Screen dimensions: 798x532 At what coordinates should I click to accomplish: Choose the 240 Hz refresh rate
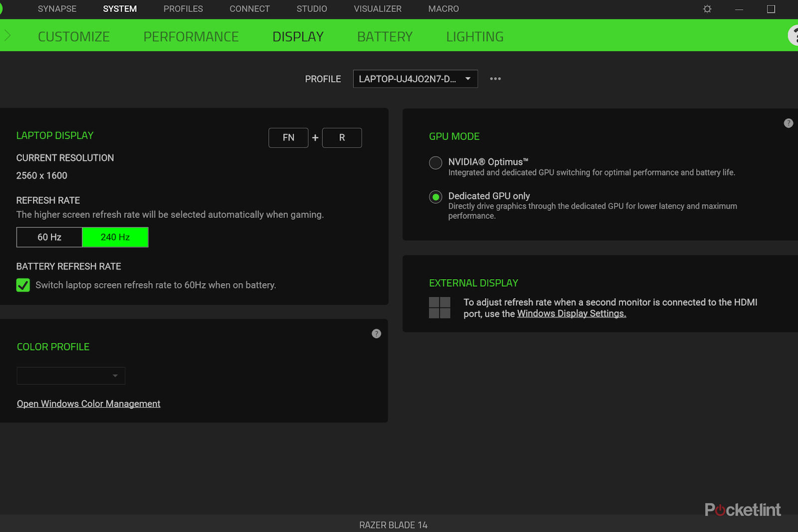(x=115, y=237)
